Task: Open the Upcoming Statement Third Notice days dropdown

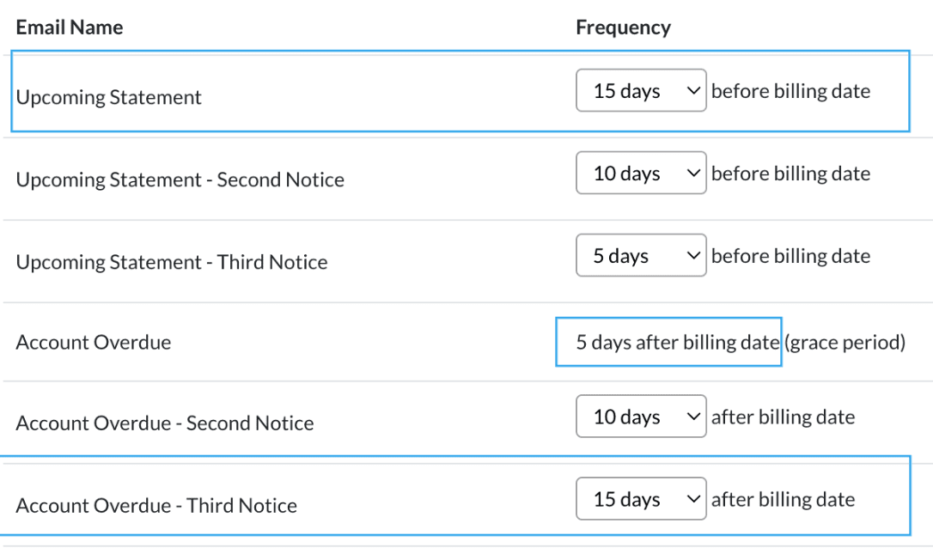Action: coord(641,256)
